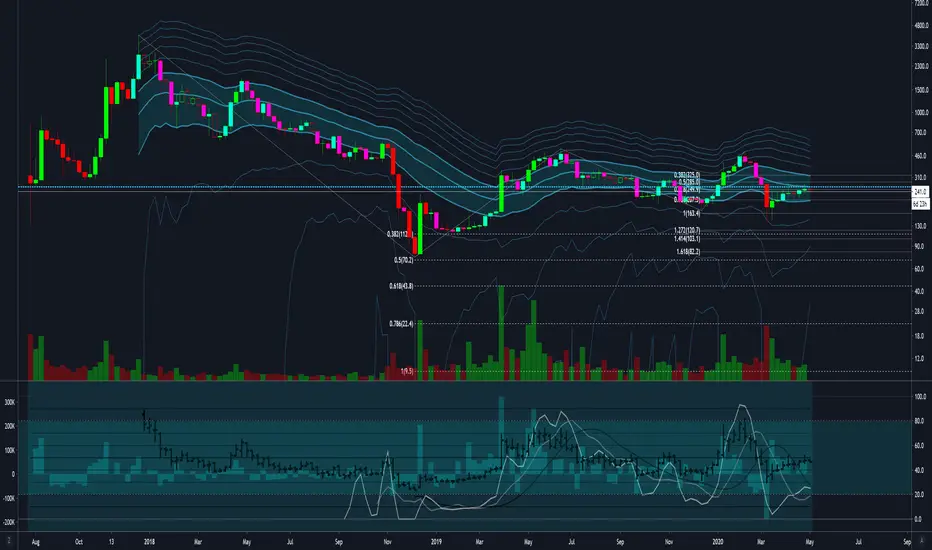Select the 0.618(43.8) Fibonacci retracement label
Image resolution: width=932 pixels, height=550 pixels.
[401, 286]
